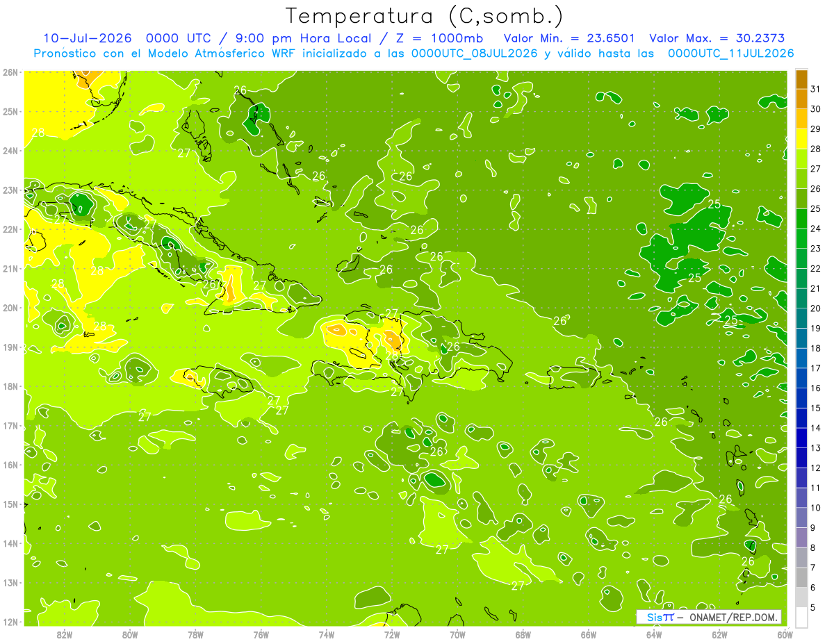Click the color scale label 13
The image size is (834, 644).
pyautogui.click(x=815, y=448)
